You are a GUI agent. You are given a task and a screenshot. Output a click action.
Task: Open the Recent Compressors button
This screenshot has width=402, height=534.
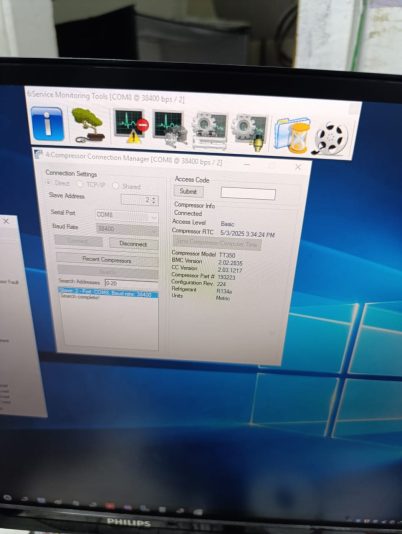[x=107, y=260]
